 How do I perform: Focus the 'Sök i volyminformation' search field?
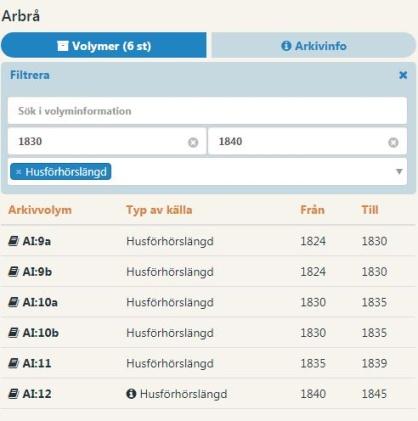[x=207, y=111]
